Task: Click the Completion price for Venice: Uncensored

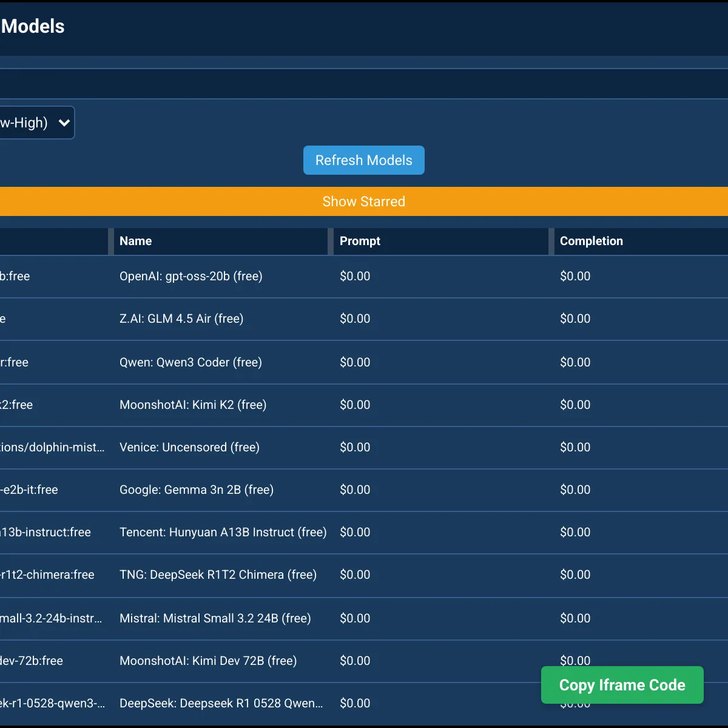Action: [575, 447]
